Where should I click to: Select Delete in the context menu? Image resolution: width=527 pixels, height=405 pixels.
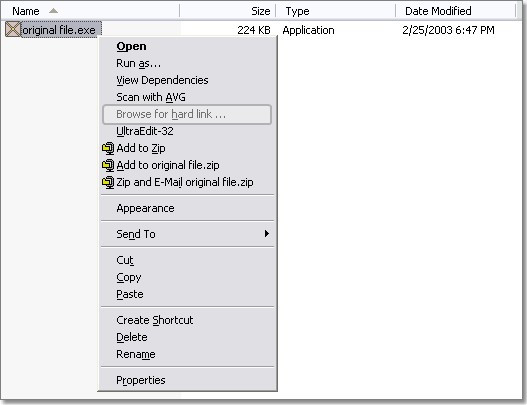click(x=187, y=337)
